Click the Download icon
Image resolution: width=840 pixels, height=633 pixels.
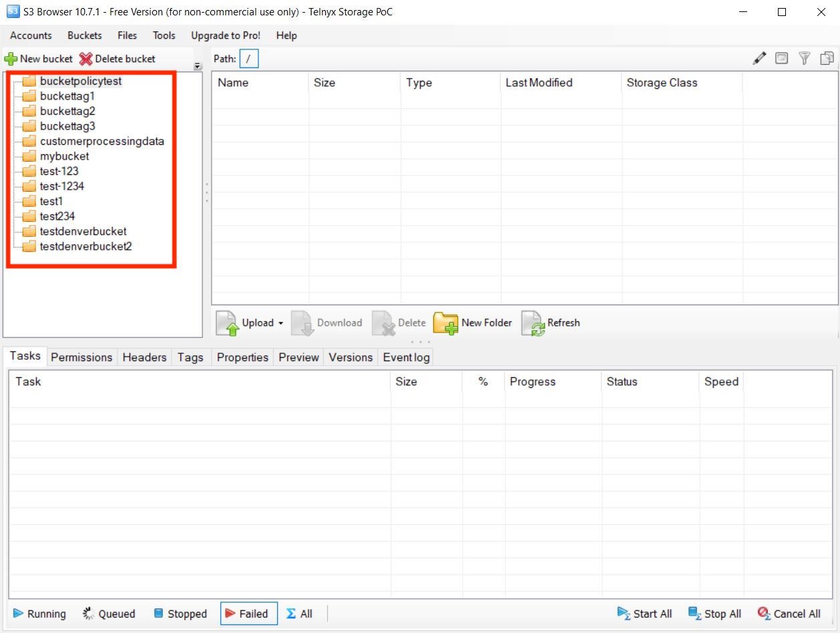tap(302, 323)
